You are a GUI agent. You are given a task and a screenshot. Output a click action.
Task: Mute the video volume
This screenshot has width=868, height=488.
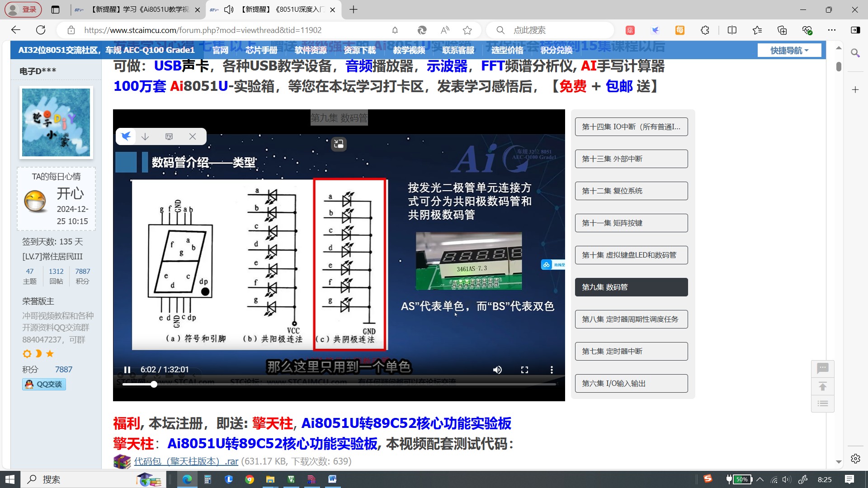[x=497, y=370]
